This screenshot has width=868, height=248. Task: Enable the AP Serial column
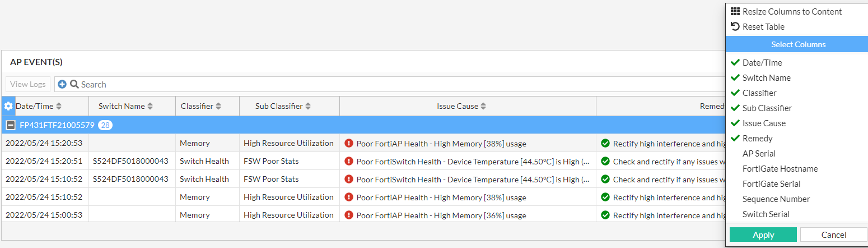click(x=759, y=154)
